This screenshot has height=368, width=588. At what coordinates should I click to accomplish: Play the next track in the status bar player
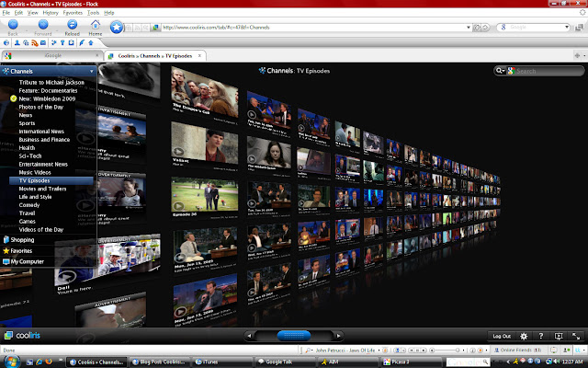click(x=424, y=350)
